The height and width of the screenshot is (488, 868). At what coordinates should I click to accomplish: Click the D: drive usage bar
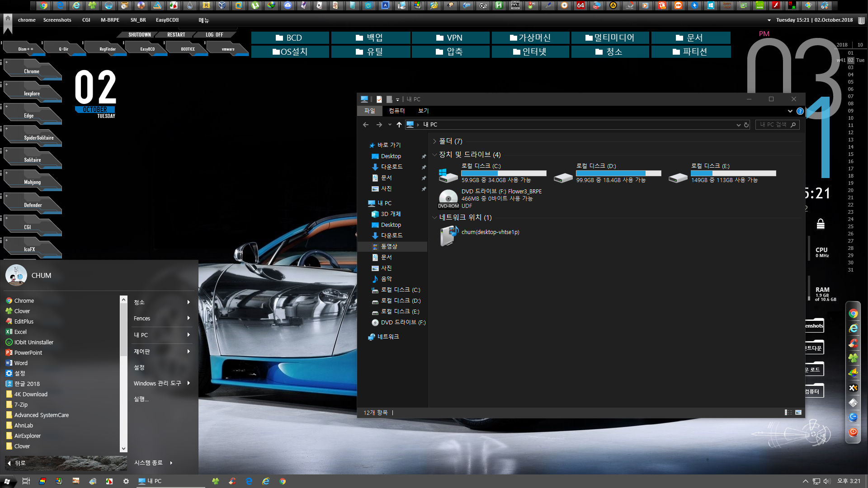(x=618, y=173)
